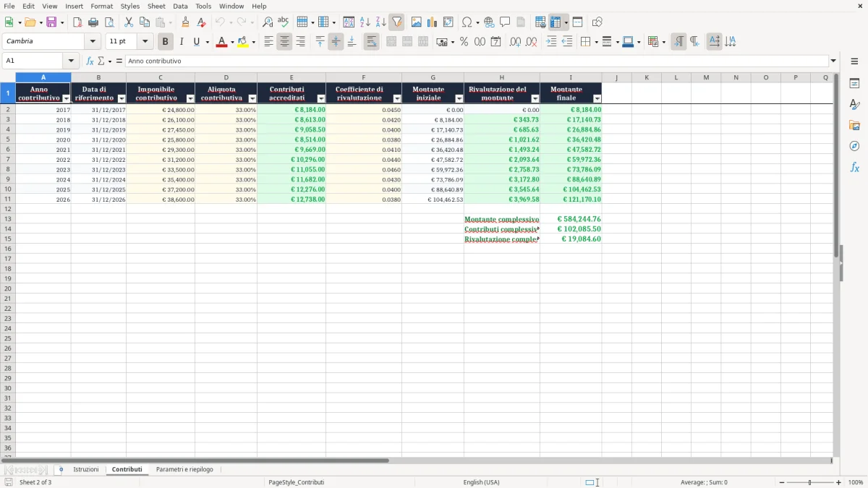Image resolution: width=868 pixels, height=488 pixels.
Task: Cut selection with the scissors icon
Action: pyautogui.click(x=129, y=22)
